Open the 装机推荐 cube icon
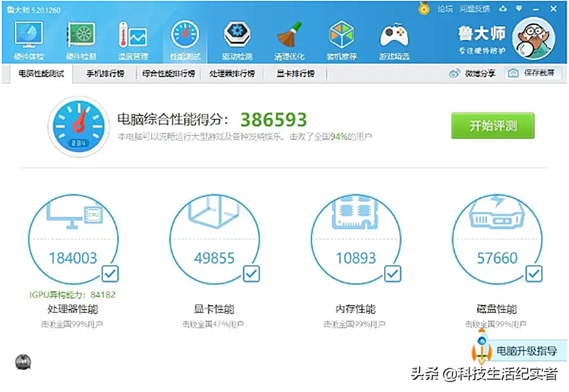The height and width of the screenshot is (392, 569). click(x=341, y=41)
